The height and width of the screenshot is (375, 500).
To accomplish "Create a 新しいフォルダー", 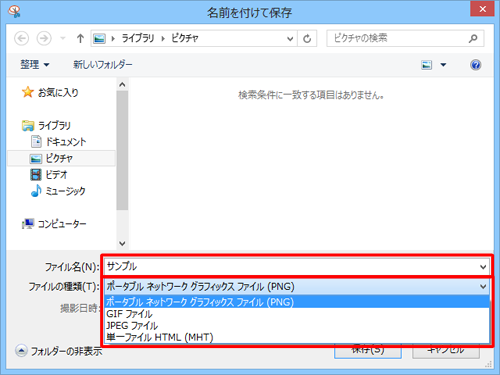I will point(103,64).
